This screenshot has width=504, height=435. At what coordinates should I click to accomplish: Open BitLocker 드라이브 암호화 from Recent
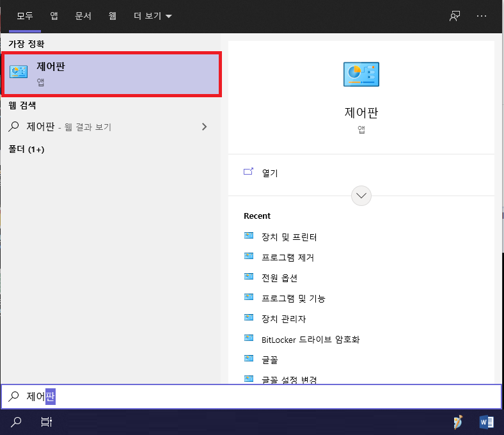point(310,340)
